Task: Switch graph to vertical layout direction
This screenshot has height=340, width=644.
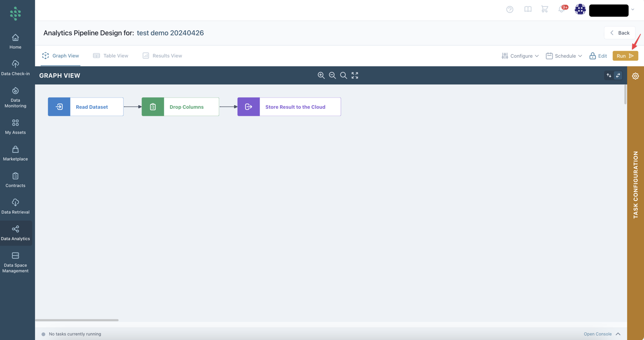Action: click(x=609, y=75)
